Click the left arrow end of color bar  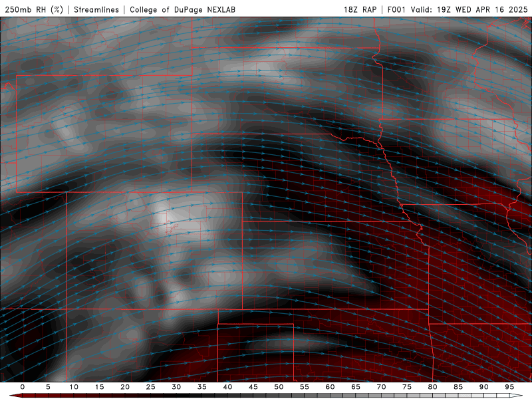pos(15,396)
